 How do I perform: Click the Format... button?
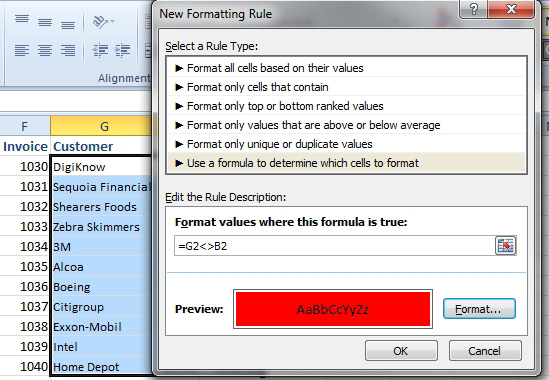tap(479, 309)
